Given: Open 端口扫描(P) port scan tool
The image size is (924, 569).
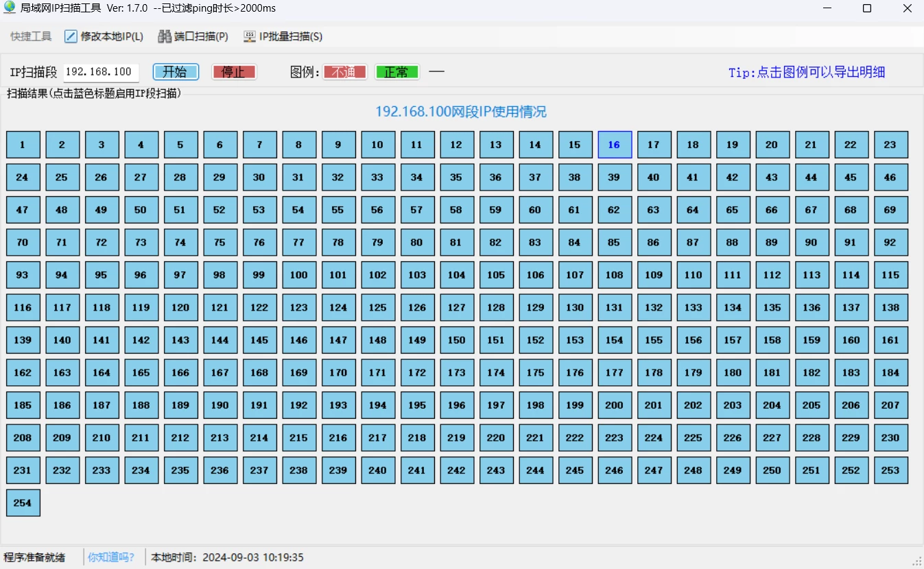Looking at the screenshot, I should [193, 36].
